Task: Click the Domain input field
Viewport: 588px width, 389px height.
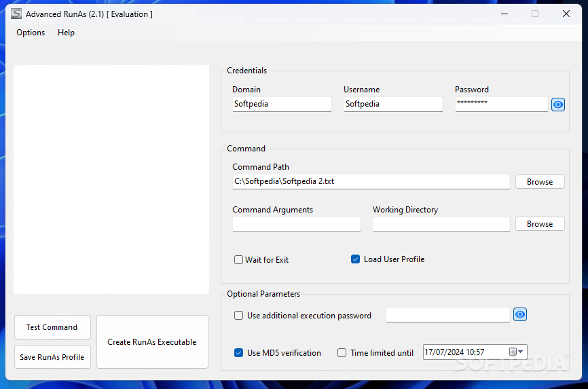Action: pyautogui.click(x=282, y=104)
